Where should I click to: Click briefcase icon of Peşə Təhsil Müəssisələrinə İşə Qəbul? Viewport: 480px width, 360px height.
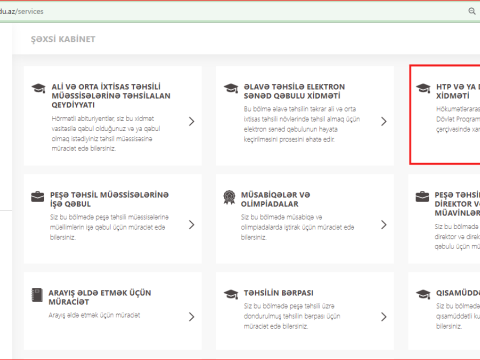[37, 197]
